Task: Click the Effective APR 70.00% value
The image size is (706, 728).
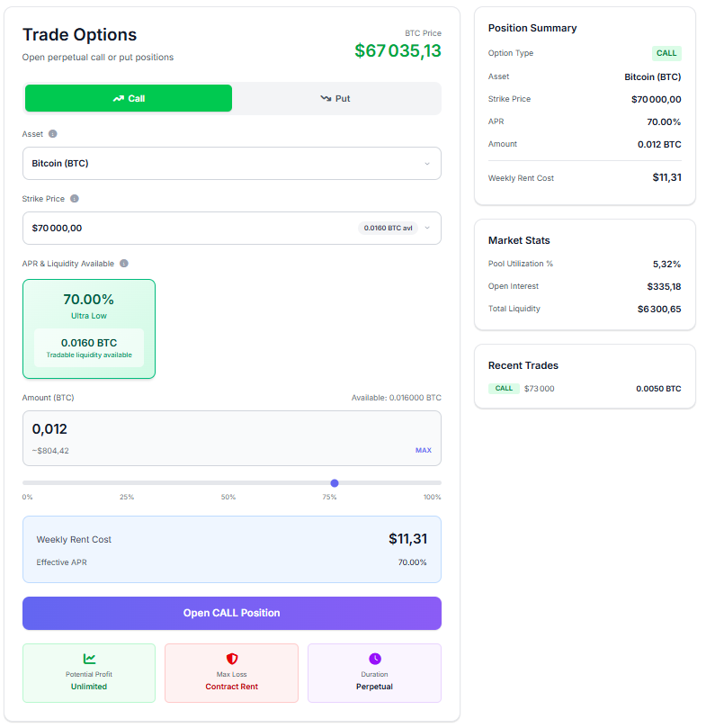Action: [412, 562]
